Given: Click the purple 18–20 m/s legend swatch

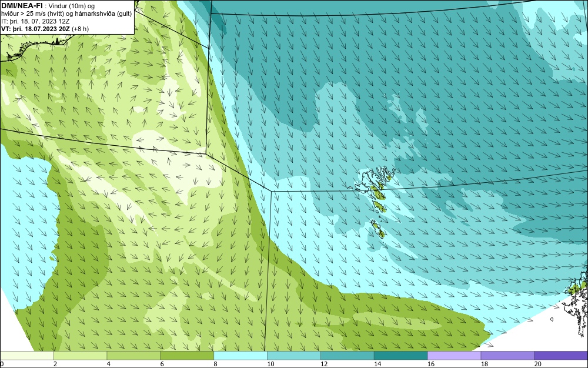Looking at the screenshot, I should pyautogui.click(x=507, y=355).
